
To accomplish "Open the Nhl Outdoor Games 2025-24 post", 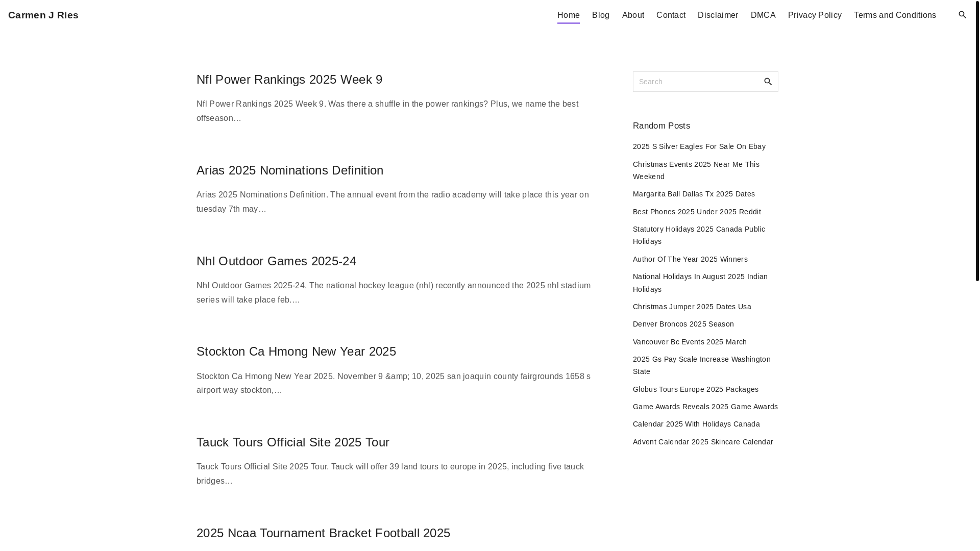I will pyautogui.click(x=276, y=261).
